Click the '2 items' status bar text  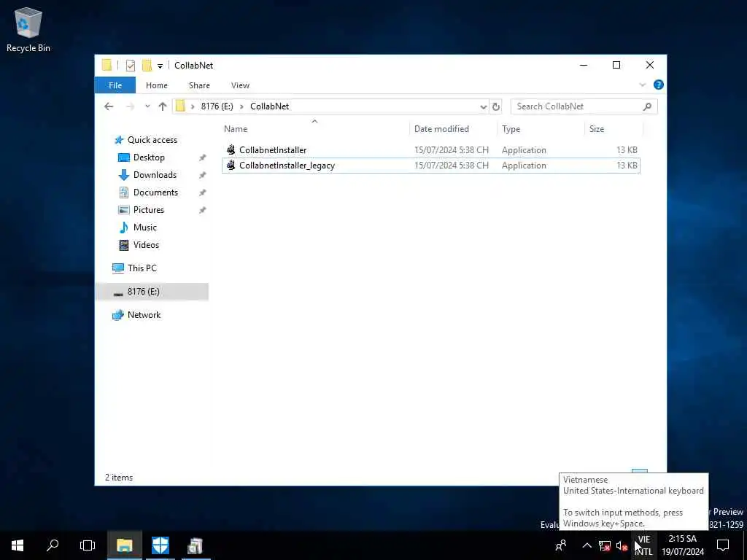click(119, 478)
